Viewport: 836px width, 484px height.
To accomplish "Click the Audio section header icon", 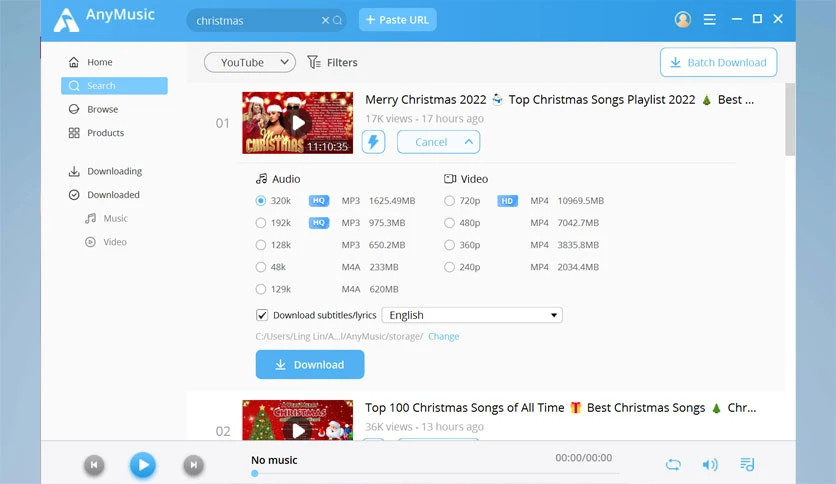I will pyautogui.click(x=261, y=179).
